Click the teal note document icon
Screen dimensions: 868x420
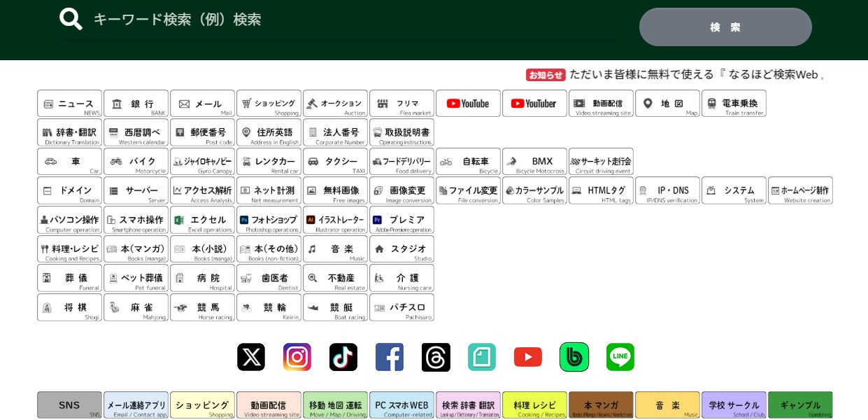tap(482, 357)
